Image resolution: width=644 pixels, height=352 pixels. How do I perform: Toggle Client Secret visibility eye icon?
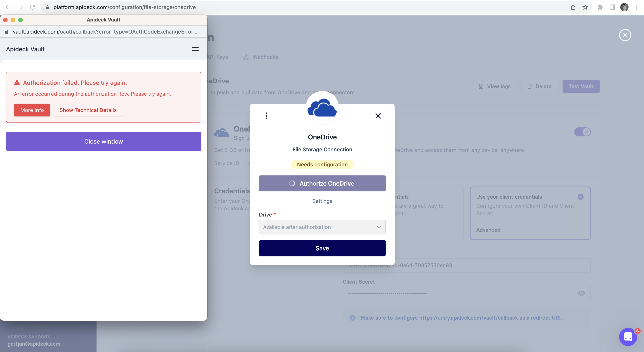582,293
